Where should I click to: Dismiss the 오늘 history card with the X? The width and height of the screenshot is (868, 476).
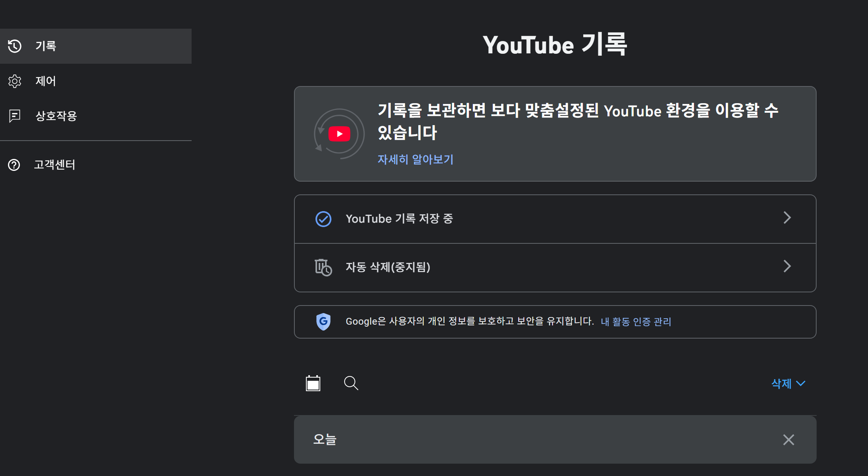point(788,440)
